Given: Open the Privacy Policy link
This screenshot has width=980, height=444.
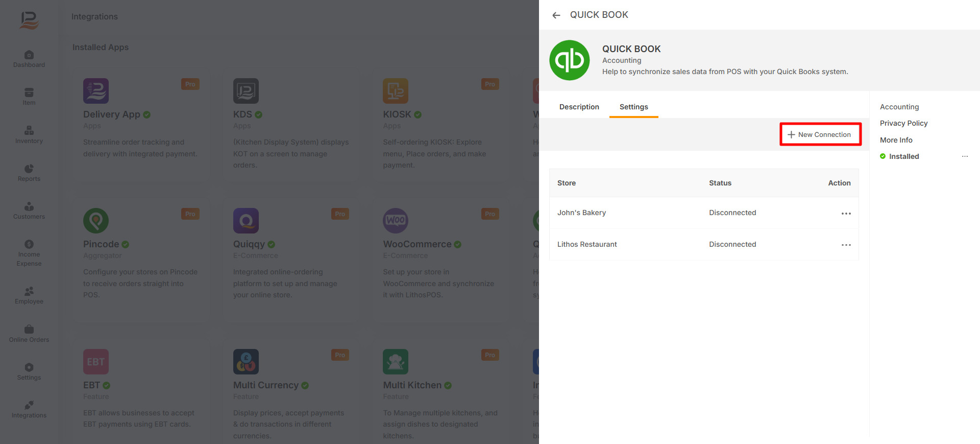Looking at the screenshot, I should (x=903, y=123).
